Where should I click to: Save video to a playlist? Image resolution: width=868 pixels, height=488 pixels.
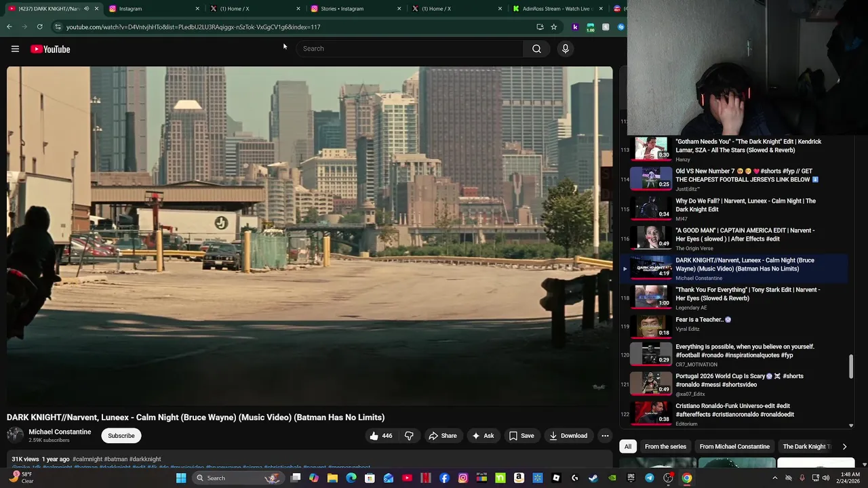pos(521,436)
